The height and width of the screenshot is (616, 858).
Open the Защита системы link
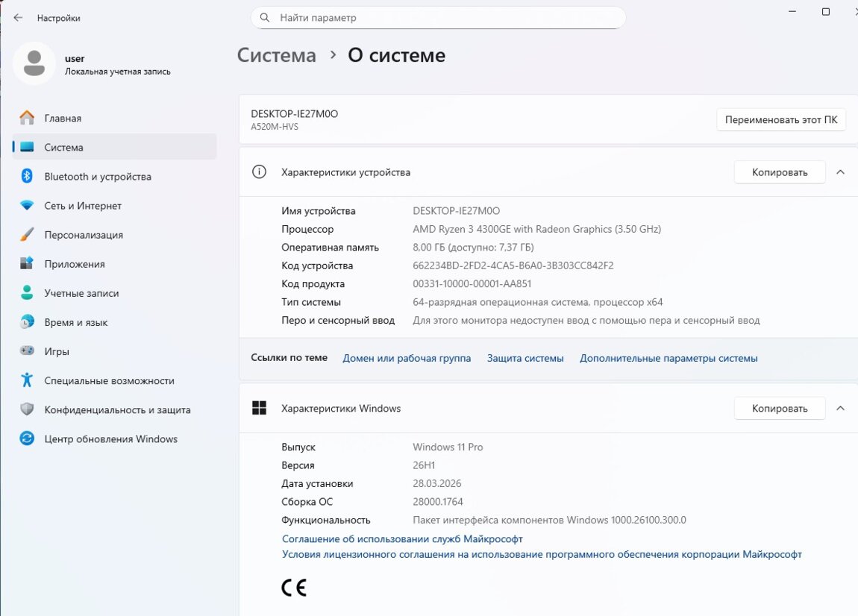click(525, 358)
